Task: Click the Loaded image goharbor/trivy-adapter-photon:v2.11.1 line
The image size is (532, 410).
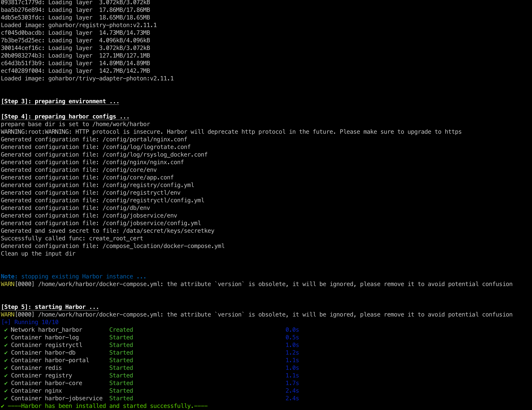Action: click(x=87, y=78)
